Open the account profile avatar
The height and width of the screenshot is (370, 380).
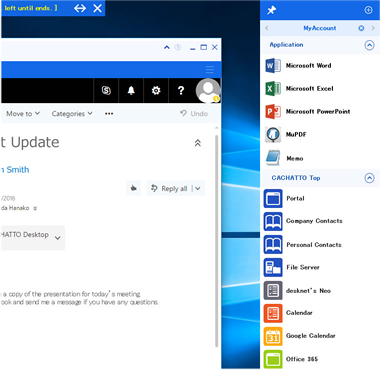208,90
